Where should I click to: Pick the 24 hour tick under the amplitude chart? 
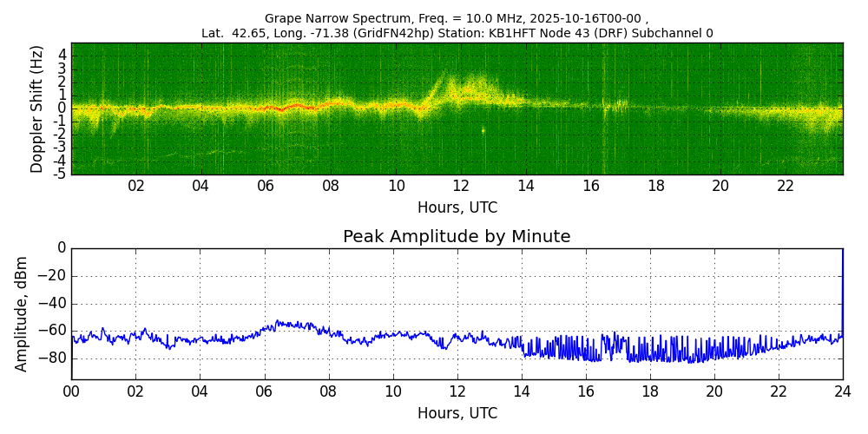[x=843, y=391]
